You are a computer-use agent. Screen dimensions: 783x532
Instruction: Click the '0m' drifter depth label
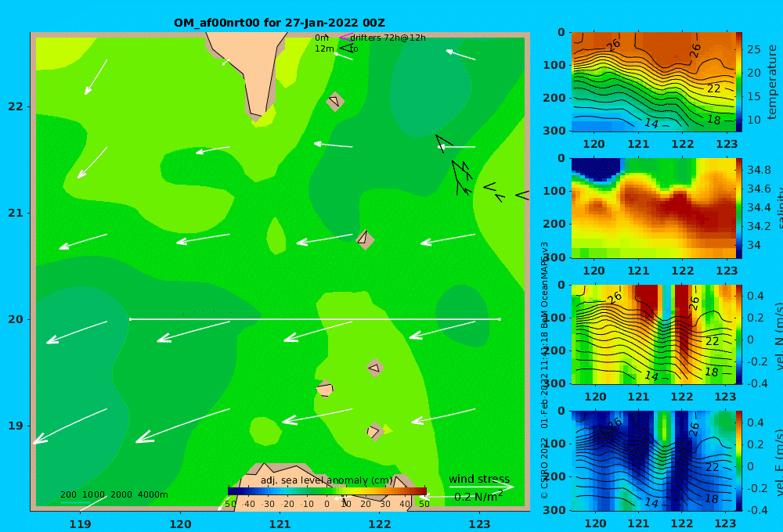322,38
